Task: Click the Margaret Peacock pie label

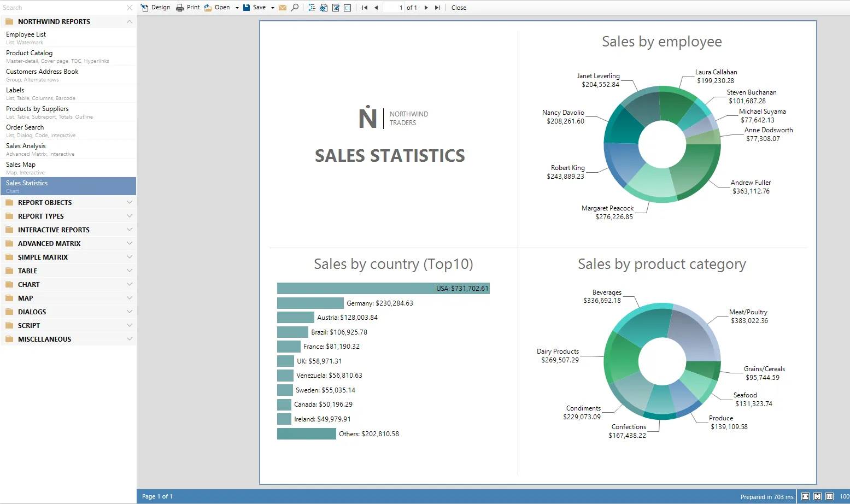Action: click(608, 212)
